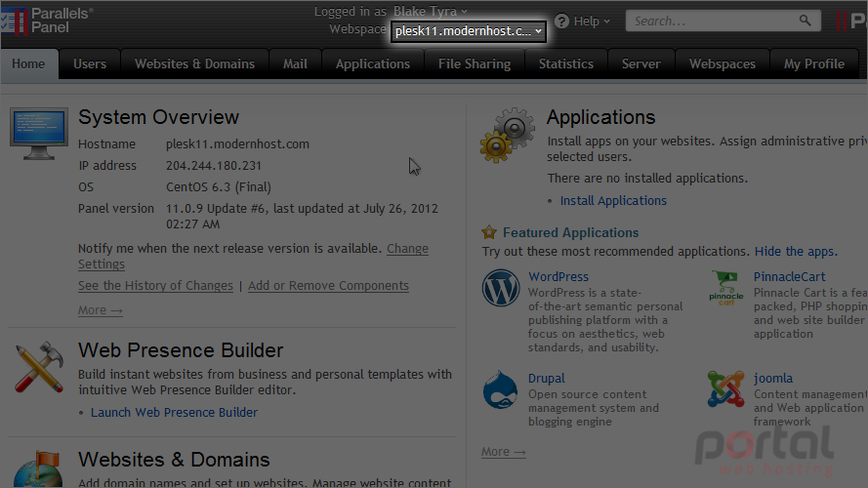Click hostname value plesk11.modernhost.com
Image resolution: width=868 pixels, height=488 pixels.
pyautogui.click(x=237, y=143)
